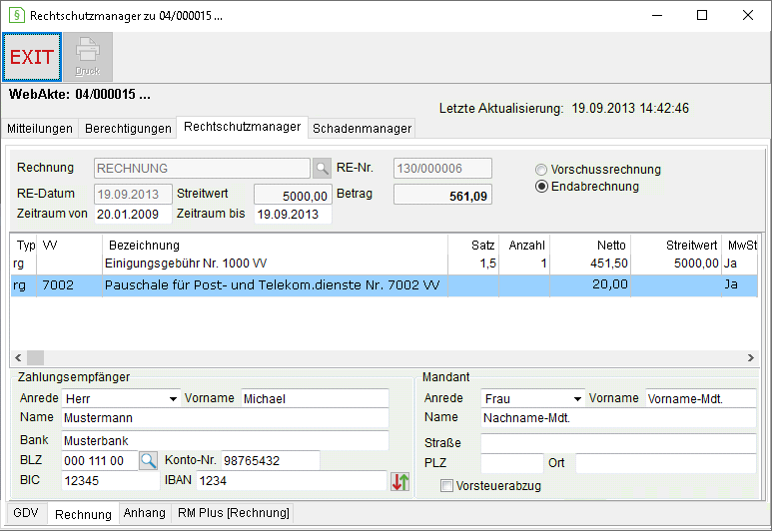Click the empty Straße field
The height and width of the screenshot is (532, 772).
point(618,443)
